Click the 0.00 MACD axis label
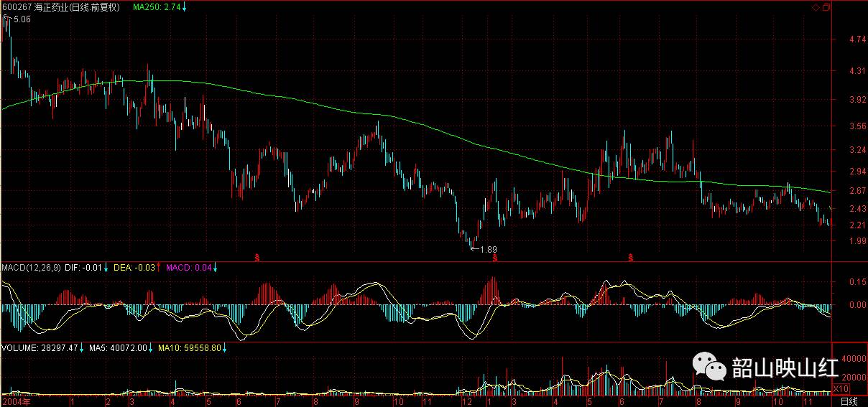Image resolution: width=868 pixels, height=407 pixels. 857,305
